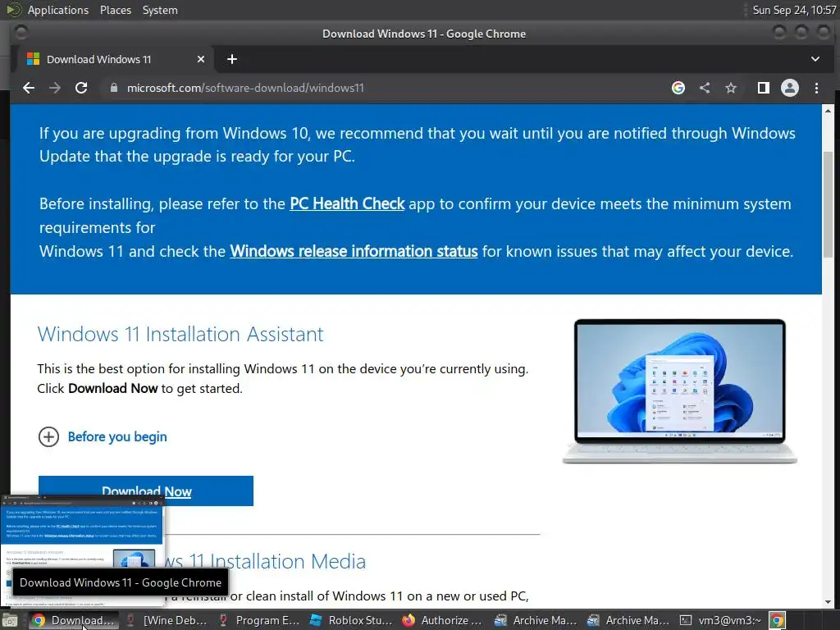Switch to the second Archive Manager taskbar item
This screenshot has height=630, width=840.
point(629,620)
